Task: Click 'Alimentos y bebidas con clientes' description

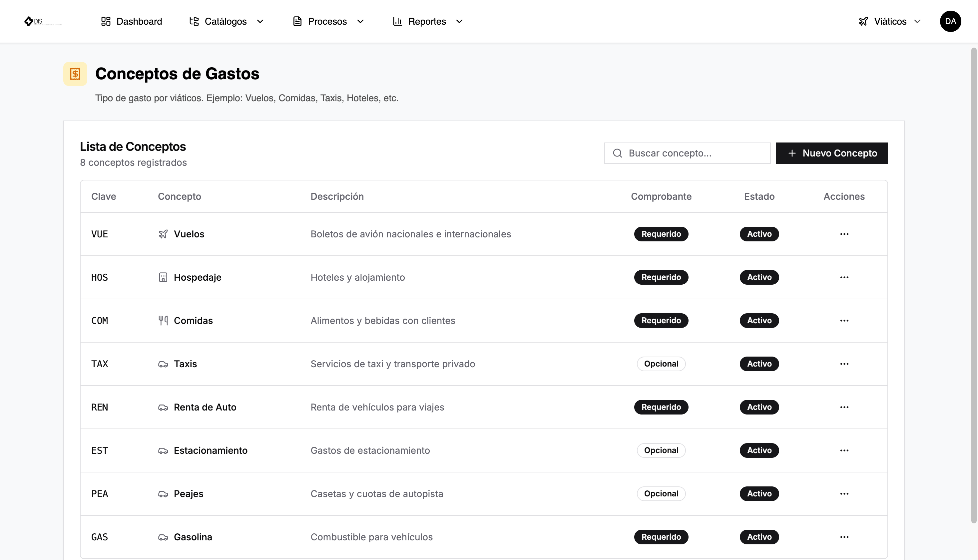Action: (383, 320)
